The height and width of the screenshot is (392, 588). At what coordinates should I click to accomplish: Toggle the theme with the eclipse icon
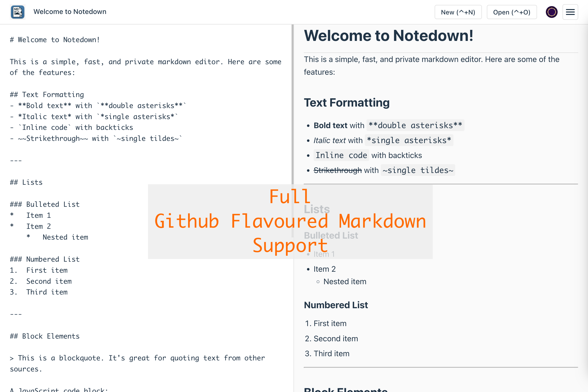point(551,12)
